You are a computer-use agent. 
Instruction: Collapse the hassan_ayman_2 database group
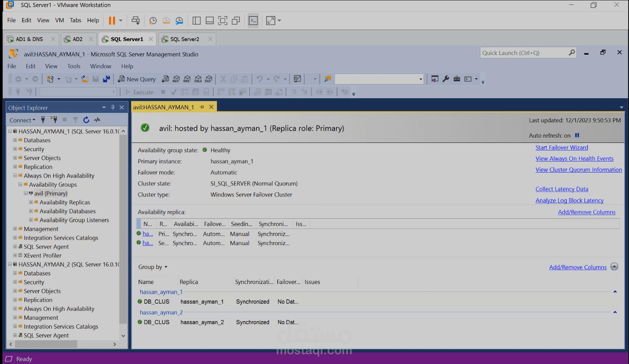click(x=615, y=312)
